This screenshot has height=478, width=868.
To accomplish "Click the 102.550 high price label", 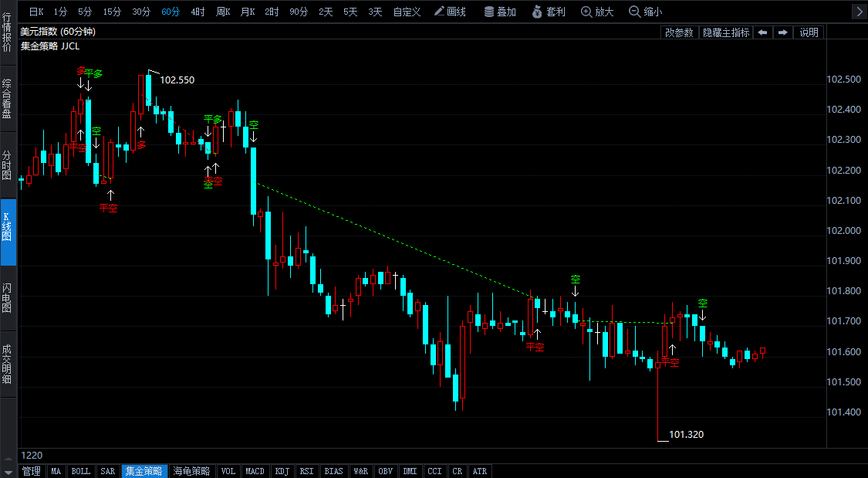I will coord(177,80).
